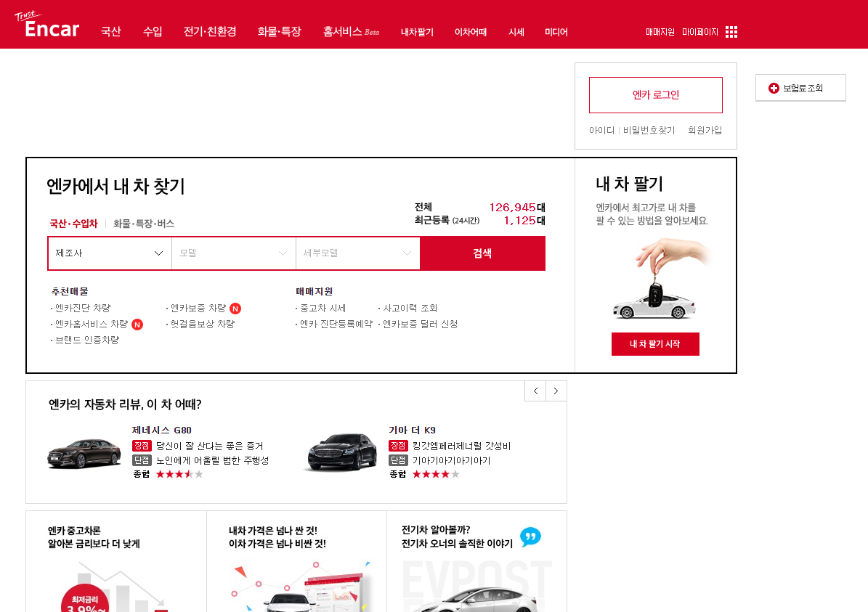Open 엔카보증 차량 link
This screenshot has height=612, width=868.
[x=198, y=309]
